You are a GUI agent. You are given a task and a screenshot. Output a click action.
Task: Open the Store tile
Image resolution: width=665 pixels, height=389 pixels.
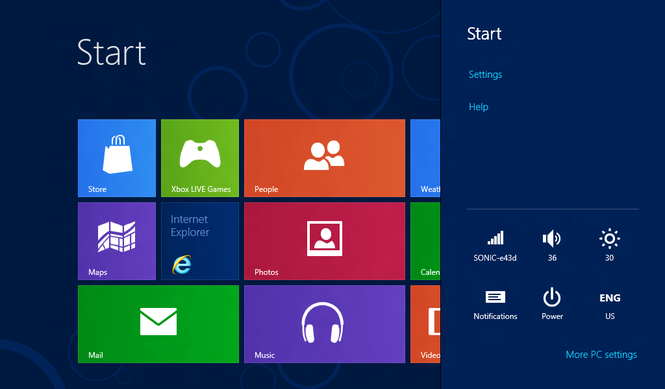click(117, 158)
